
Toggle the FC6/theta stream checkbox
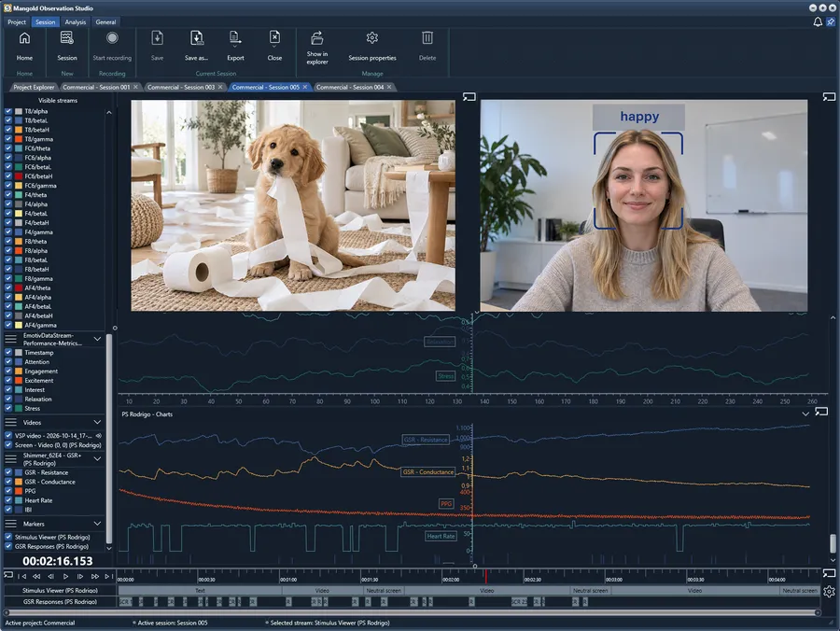pyautogui.click(x=8, y=148)
